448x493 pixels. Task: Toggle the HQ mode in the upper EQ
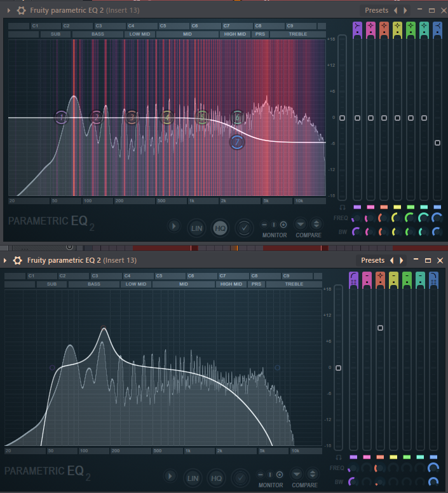(x=221, y=228)
